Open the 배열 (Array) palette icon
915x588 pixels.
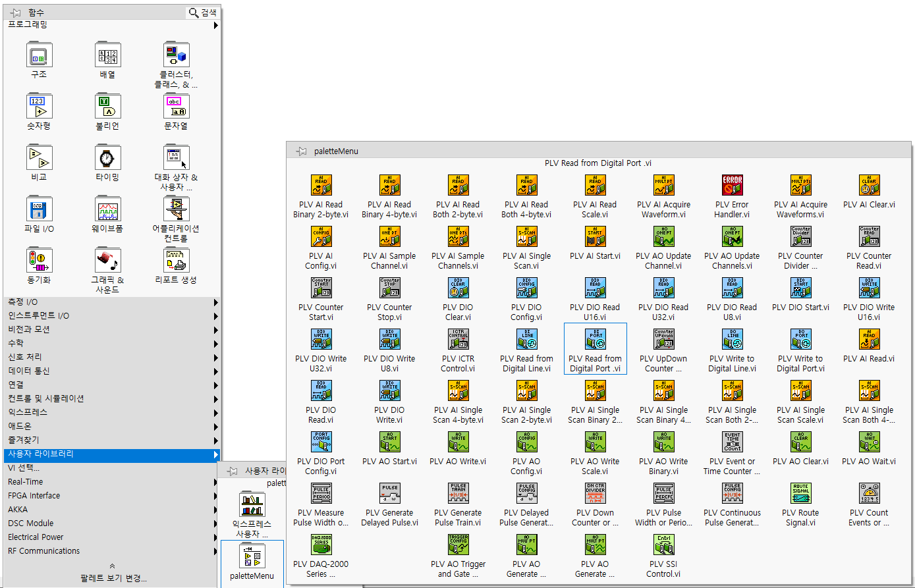tap(107, 55)
